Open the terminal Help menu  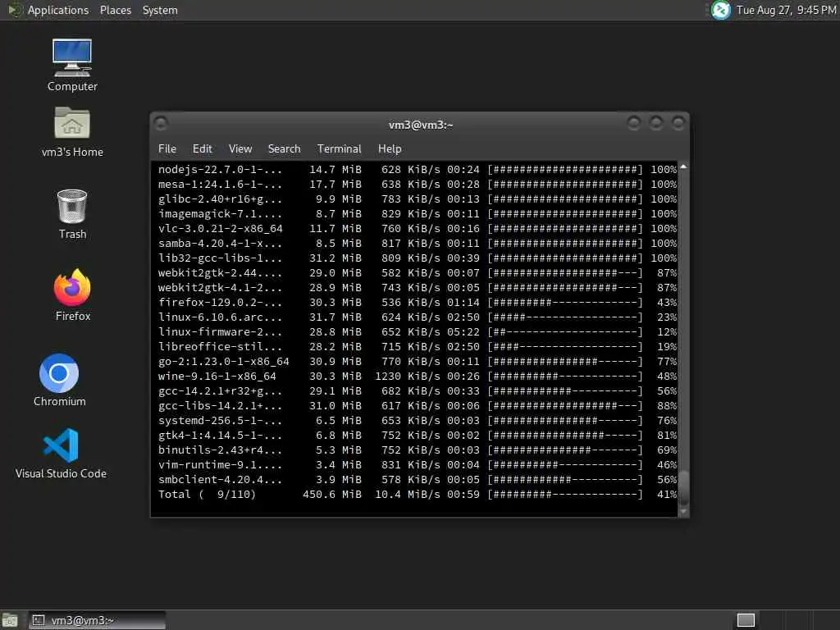point(390,149)
